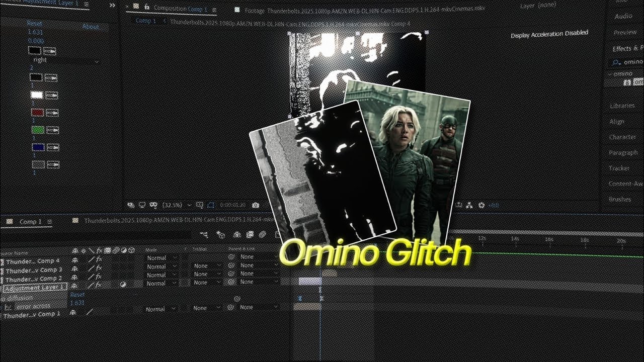Click the reset exposure icon beside +0.0
Image resolution: width=644 pixels, height=362 pixels.
[481, 205]
